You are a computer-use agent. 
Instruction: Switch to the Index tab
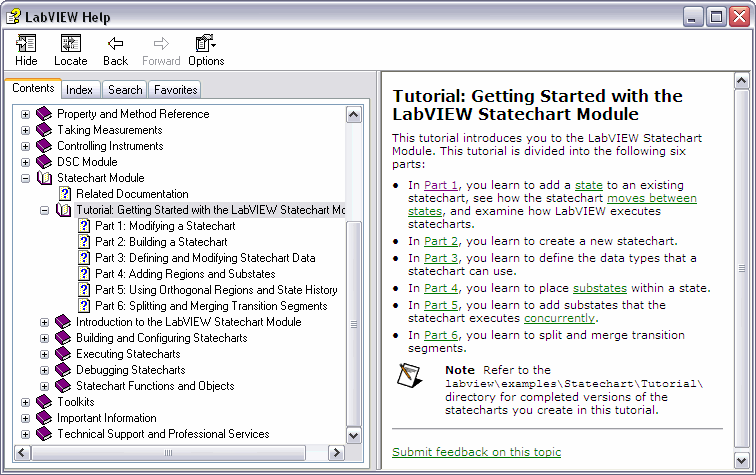click(80, 90)
